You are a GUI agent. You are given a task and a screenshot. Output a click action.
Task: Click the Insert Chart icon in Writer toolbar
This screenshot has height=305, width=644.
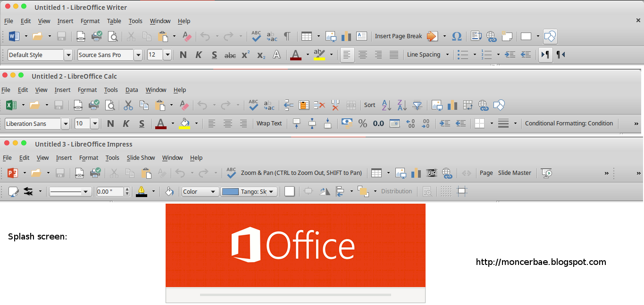[346, 36]
